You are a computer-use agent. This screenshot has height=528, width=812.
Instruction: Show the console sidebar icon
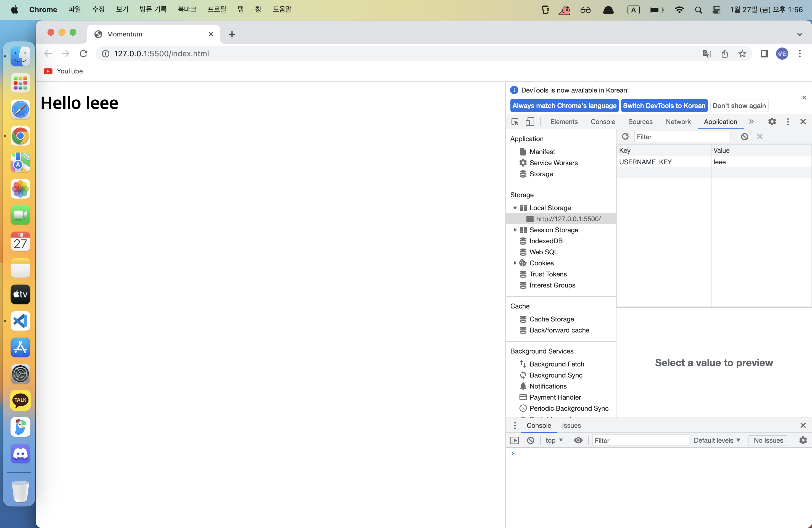point(515,440)
